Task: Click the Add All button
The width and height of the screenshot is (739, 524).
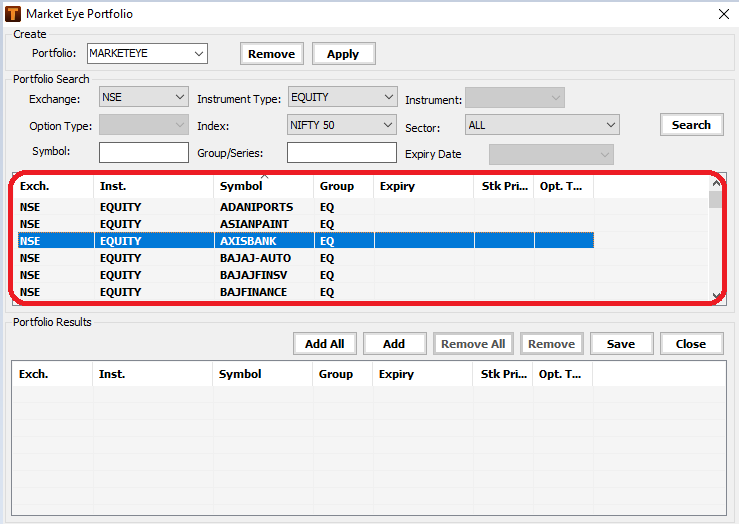Action: click(x=325, y=344)
